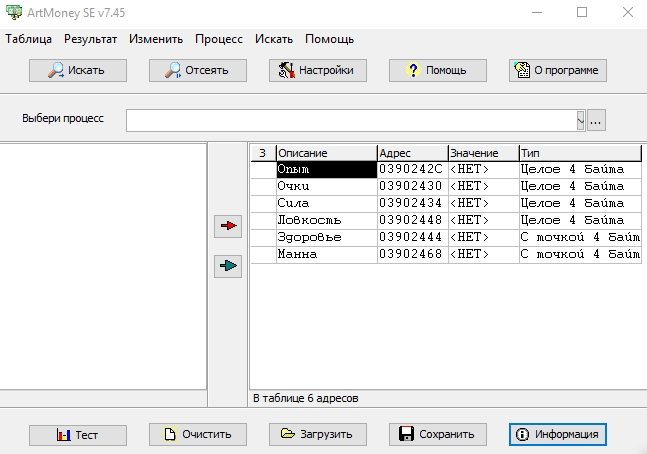
Task: Select the Ловкость row description
Action: 326,220
